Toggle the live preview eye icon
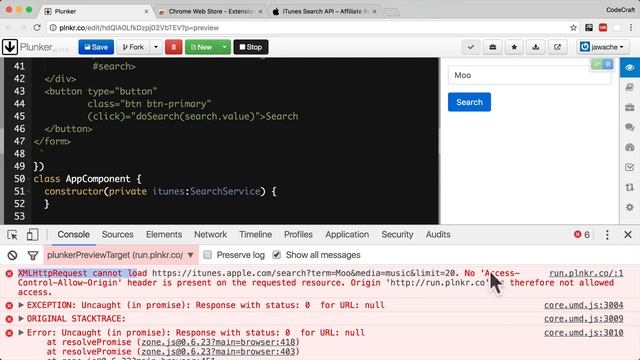This screenshot has width=640, height=360. 629,67
